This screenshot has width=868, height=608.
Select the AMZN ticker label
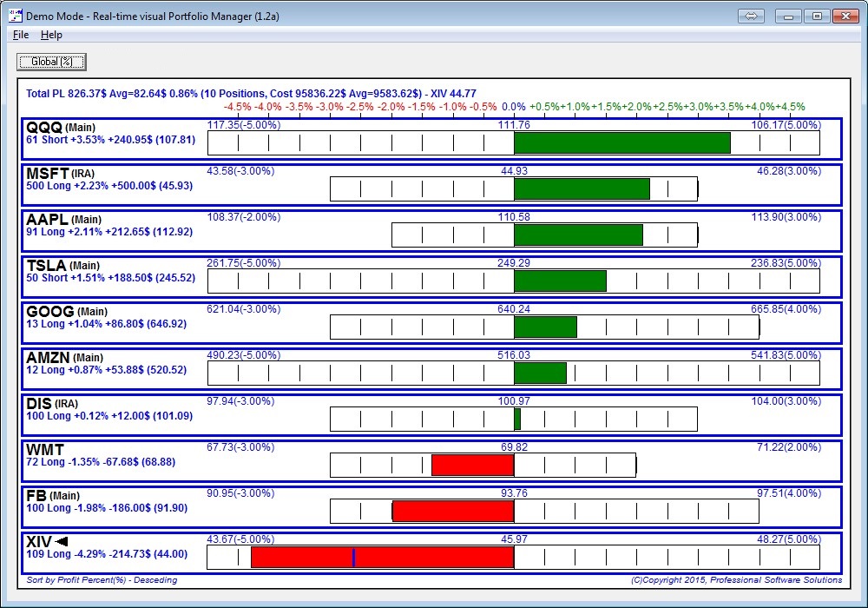click(x=48, y=357)
